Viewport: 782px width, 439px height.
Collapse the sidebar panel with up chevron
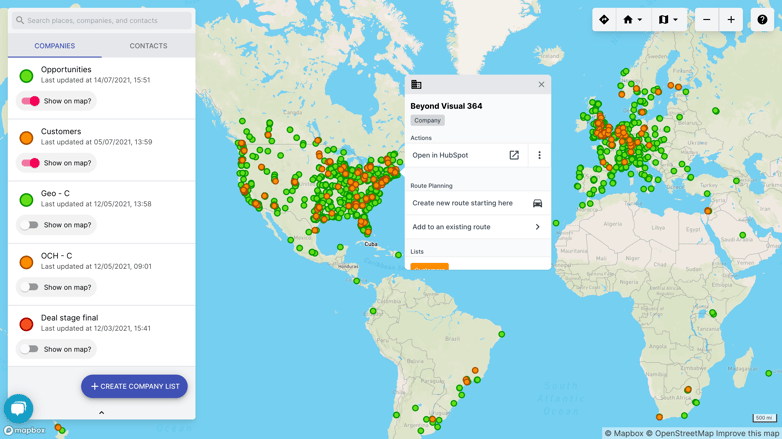[102, 413]
